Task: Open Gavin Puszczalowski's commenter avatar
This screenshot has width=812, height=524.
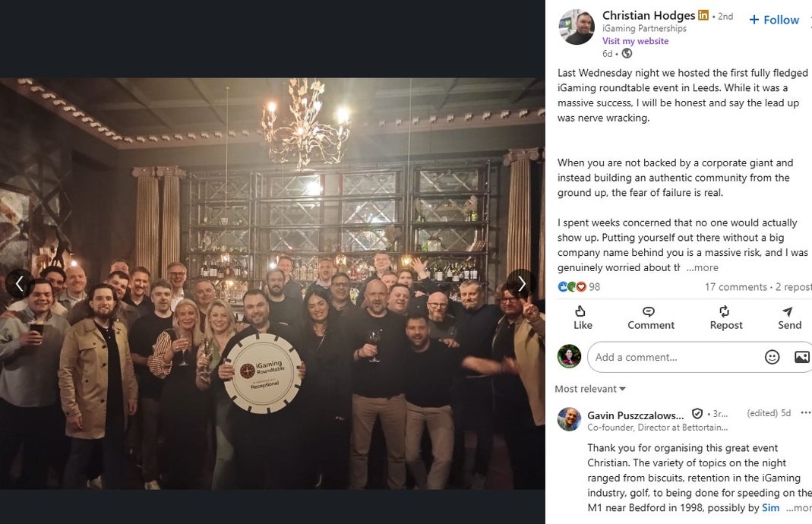Action: click(x=569, y=419)
